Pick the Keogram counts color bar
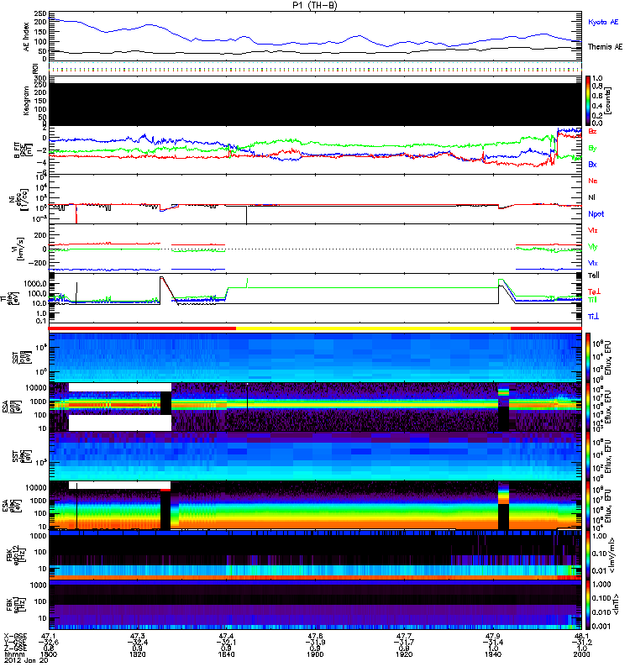The height and width of the screenshot is (672, 630). click(588, 101)
